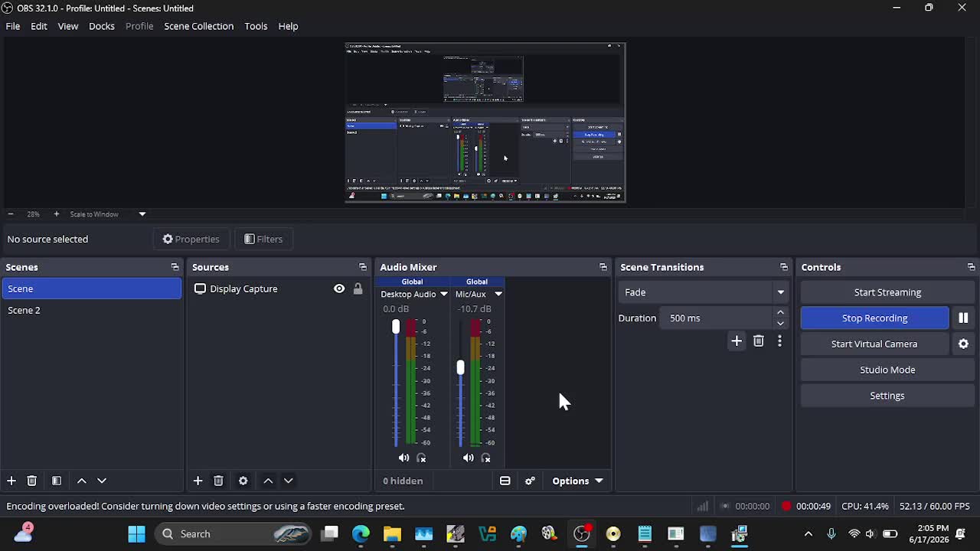Open the View menu
Viewport: 980px width, 551px height.
pos(68,26)
